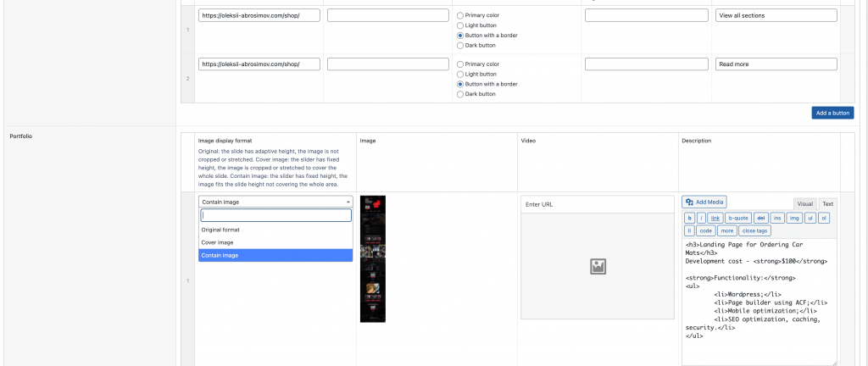Click the Video column header
This screenshot has height=366, width=868.
coord(529,141)
